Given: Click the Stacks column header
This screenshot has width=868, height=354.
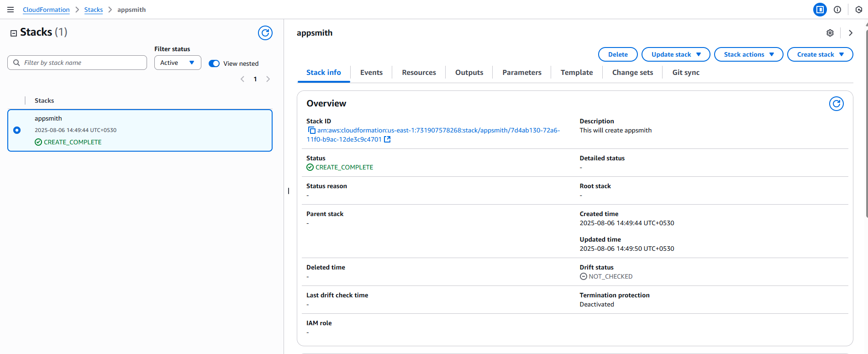Looking at the screenshot, I should 44,100.
